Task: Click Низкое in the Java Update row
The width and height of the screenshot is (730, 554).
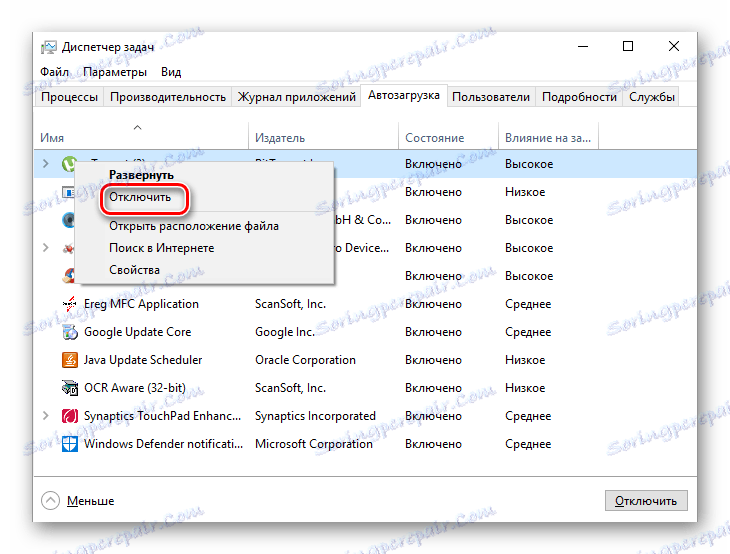Action: point(525,360)
